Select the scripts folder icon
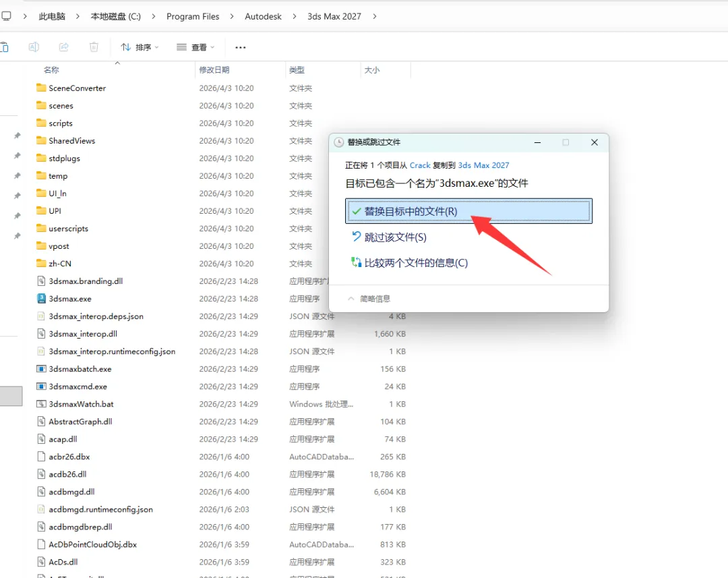728x578 pixels. [41, 123]
